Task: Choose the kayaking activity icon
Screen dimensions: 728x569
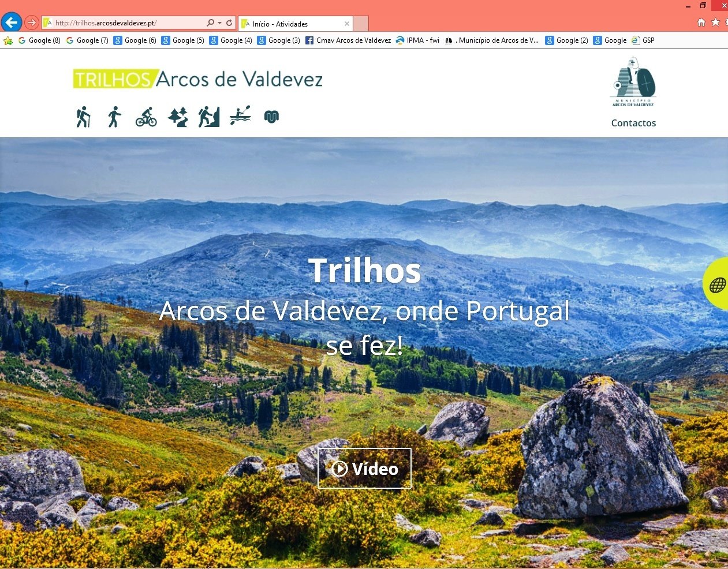Action: coord(240,115)
